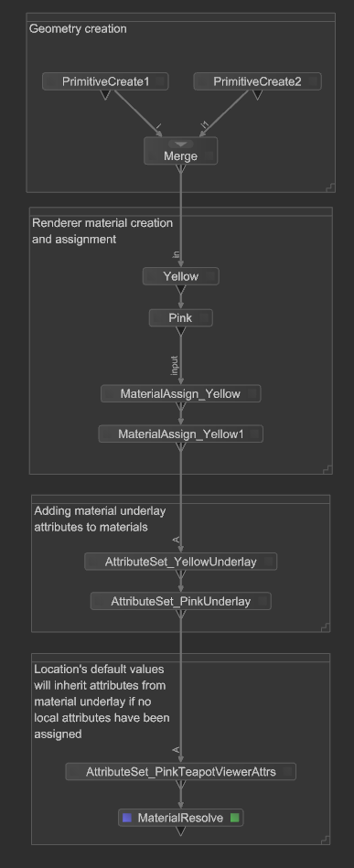
Task: Select the MaterialAssign_Yellow1 node
Action: click(x=180, y=434)
